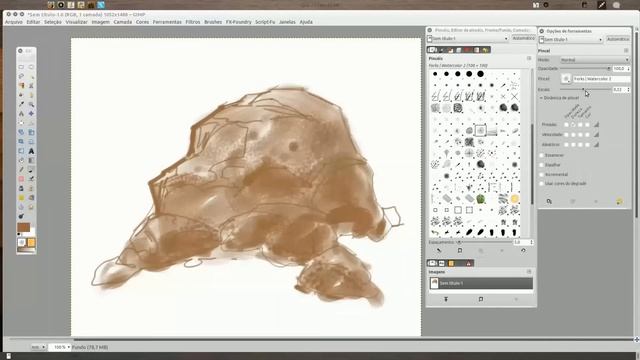Open the Janelas menu
The width and height of the screenshot is (640, 360).
point(287,22)
